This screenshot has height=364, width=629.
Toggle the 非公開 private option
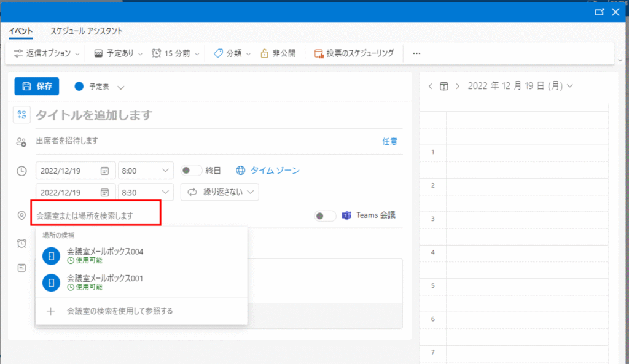click(278, 53)
